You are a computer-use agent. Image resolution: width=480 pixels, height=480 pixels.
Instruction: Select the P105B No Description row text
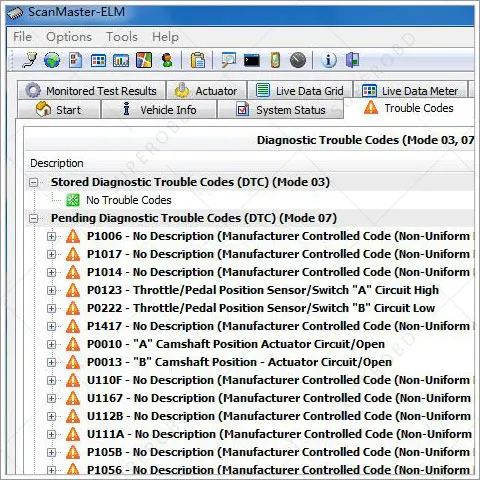(279, 452)
